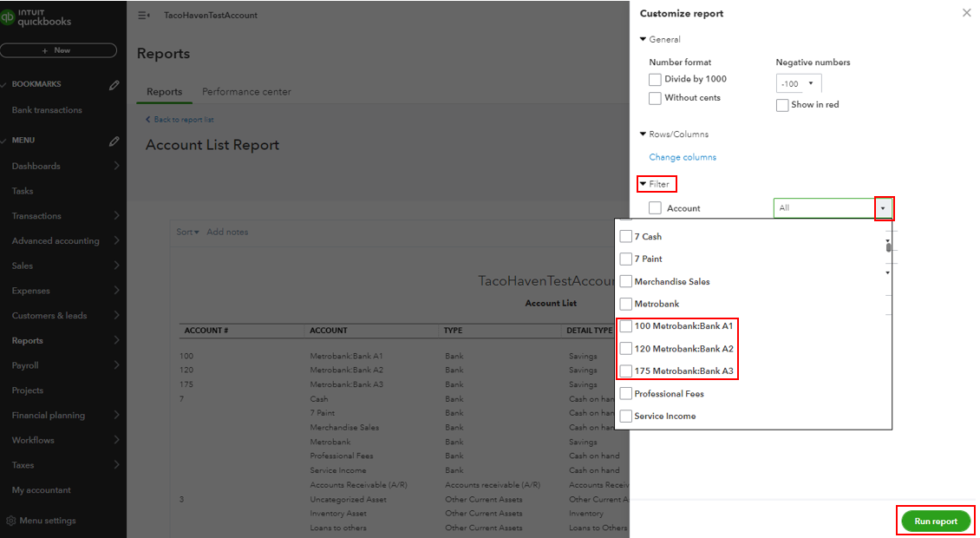Edit bookmarks with the pencil icon
This screenshot has height=538, width=980.
[x=114, y=84]
